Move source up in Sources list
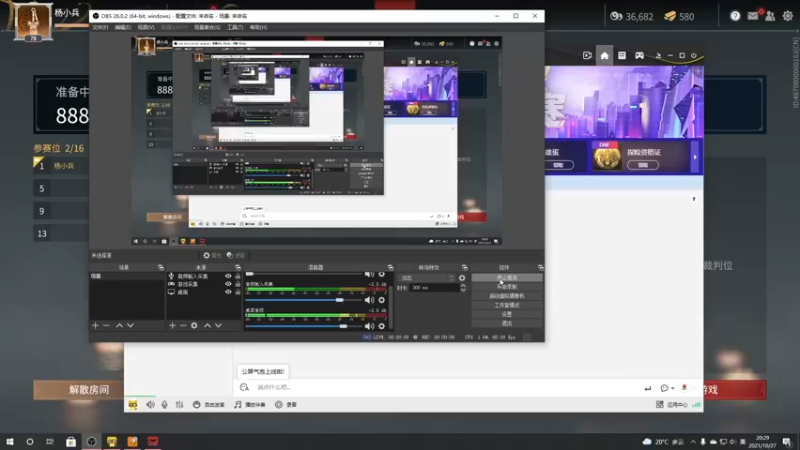This screenshot has width=800, height=450. pyautogui.click(x=207, y=325)
